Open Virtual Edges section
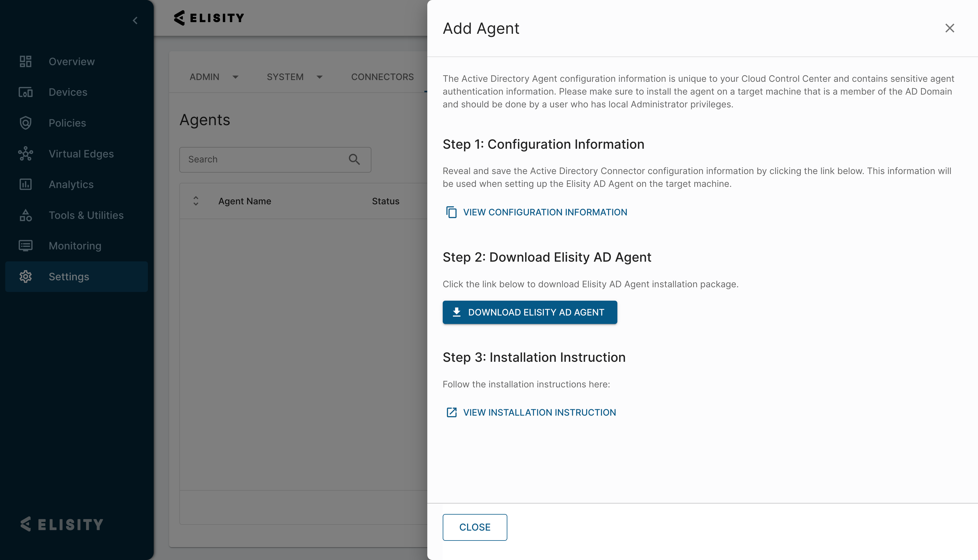The width and height of the screenshot is (978, 560). point(77,154)
